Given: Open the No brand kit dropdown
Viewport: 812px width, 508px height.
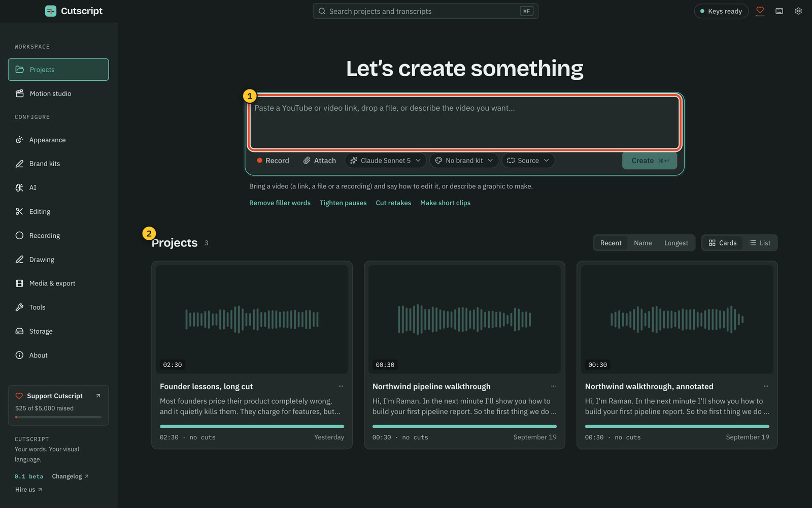Looking at the screenshot, I should click(x=464, y=161).
